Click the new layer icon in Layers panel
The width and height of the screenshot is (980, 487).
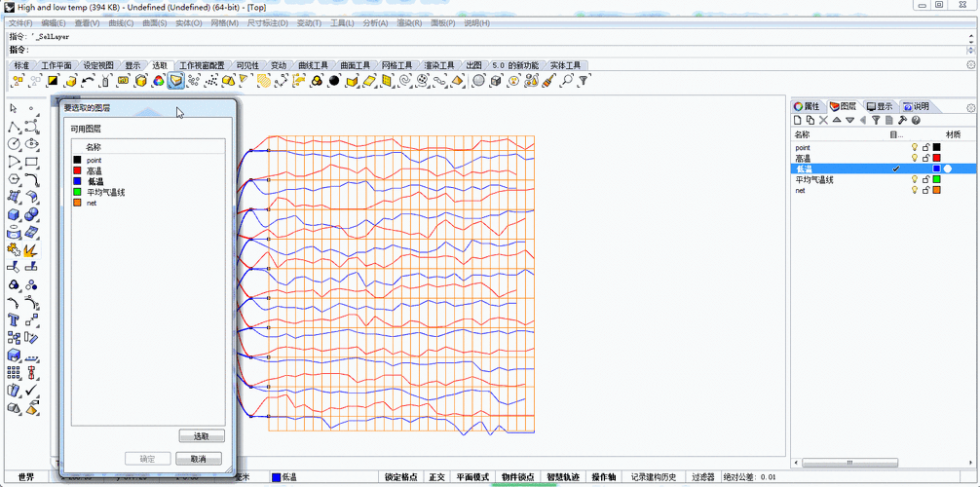point(799,121)
